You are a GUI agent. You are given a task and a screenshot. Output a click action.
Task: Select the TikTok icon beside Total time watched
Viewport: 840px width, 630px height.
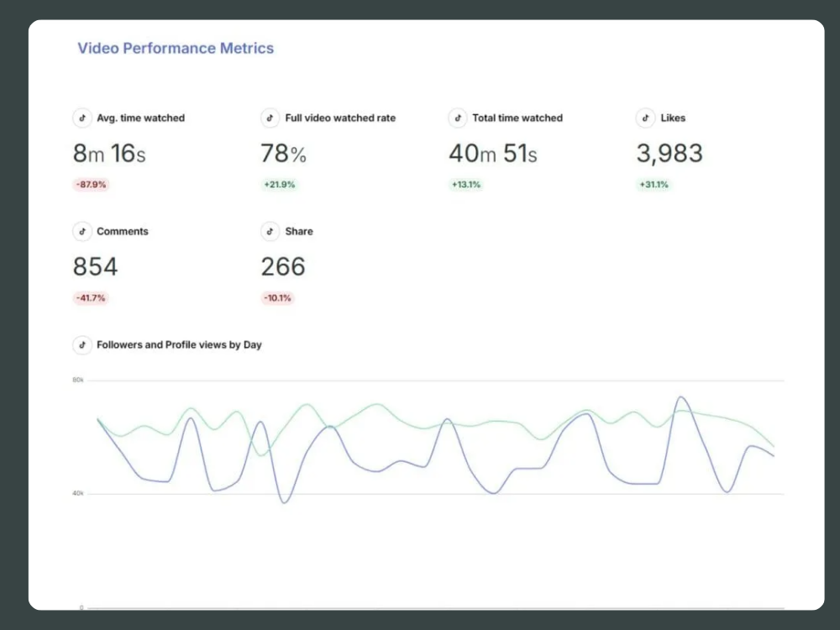457,118
